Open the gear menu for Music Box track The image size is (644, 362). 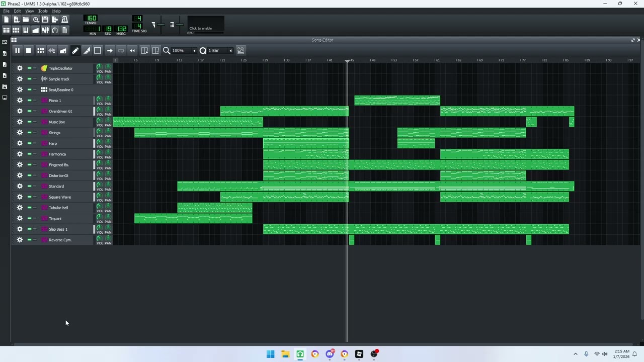point(20,122)
